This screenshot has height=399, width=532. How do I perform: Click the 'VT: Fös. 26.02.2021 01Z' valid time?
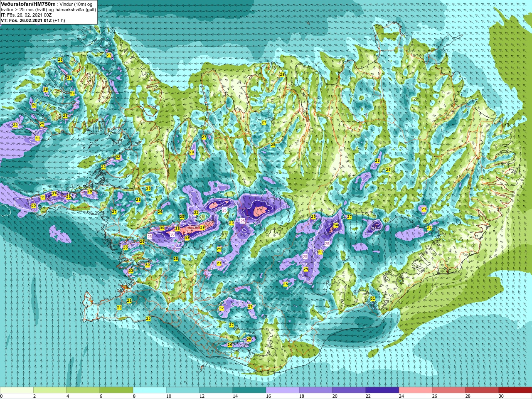click(26, 20)
